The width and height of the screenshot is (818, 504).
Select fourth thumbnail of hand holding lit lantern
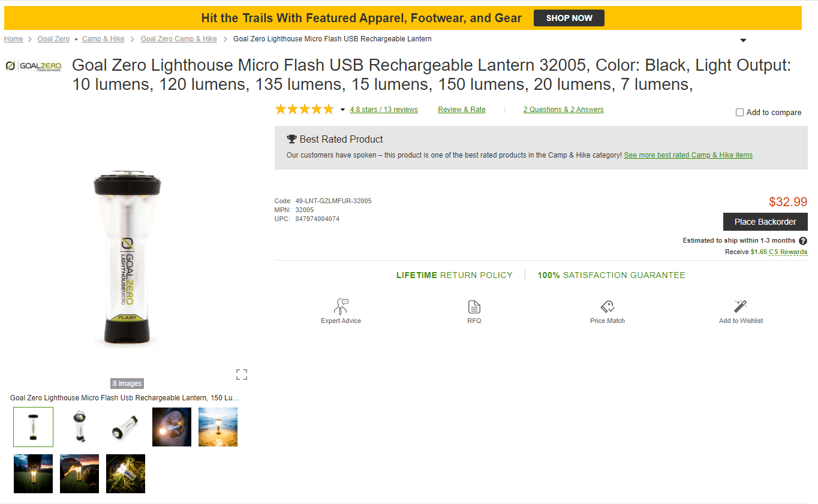[x=172, y=427]
